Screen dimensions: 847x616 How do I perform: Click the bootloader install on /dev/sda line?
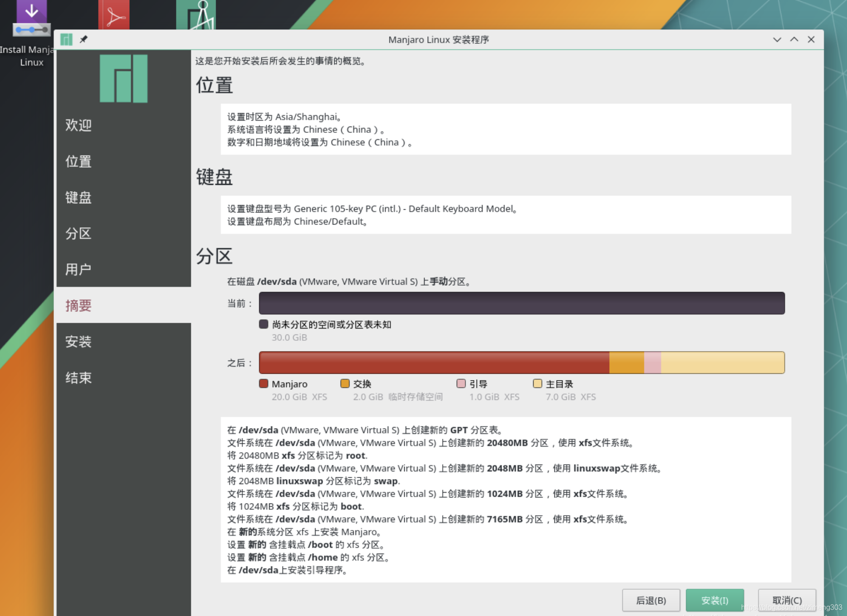click(x=288, y=570)
